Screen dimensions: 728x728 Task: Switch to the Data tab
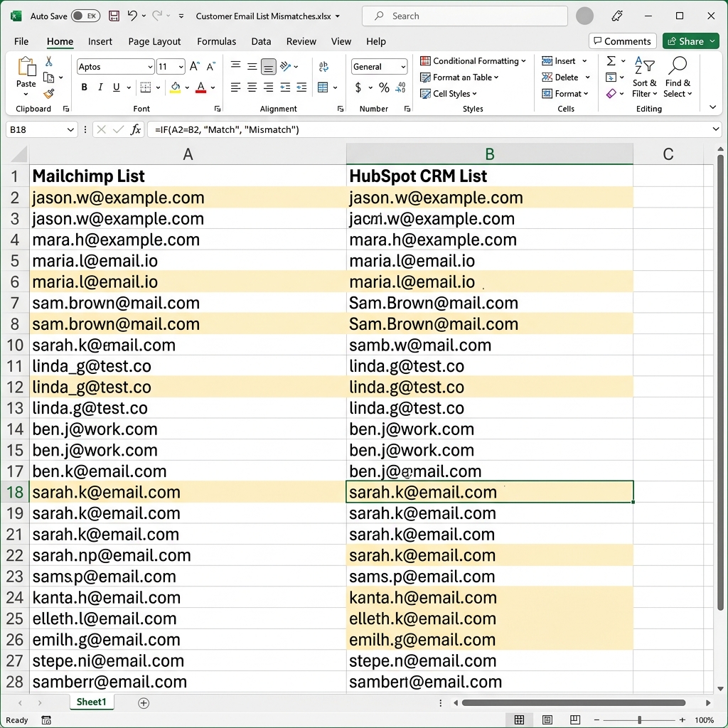tap(261, 41)
